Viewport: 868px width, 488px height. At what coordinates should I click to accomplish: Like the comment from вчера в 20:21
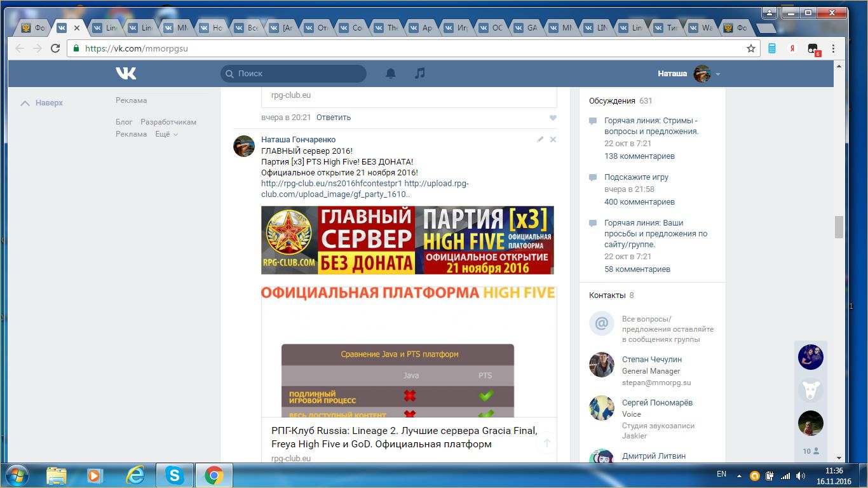(553, 118)
